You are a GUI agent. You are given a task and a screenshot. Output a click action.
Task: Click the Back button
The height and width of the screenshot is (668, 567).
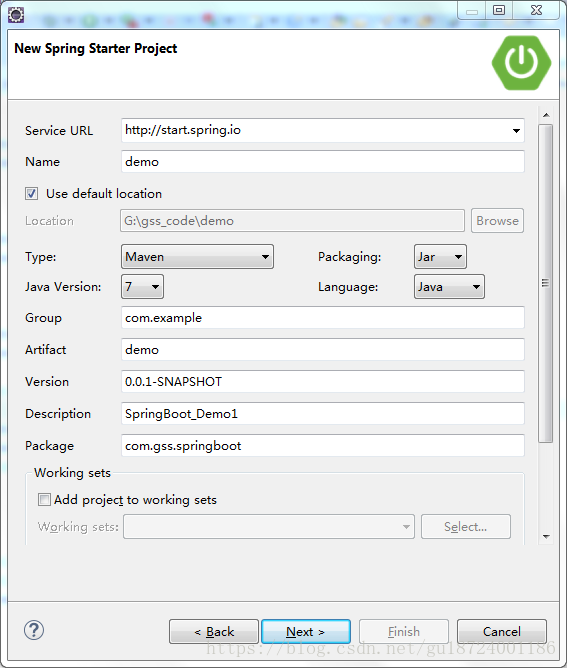pos(214,631)
